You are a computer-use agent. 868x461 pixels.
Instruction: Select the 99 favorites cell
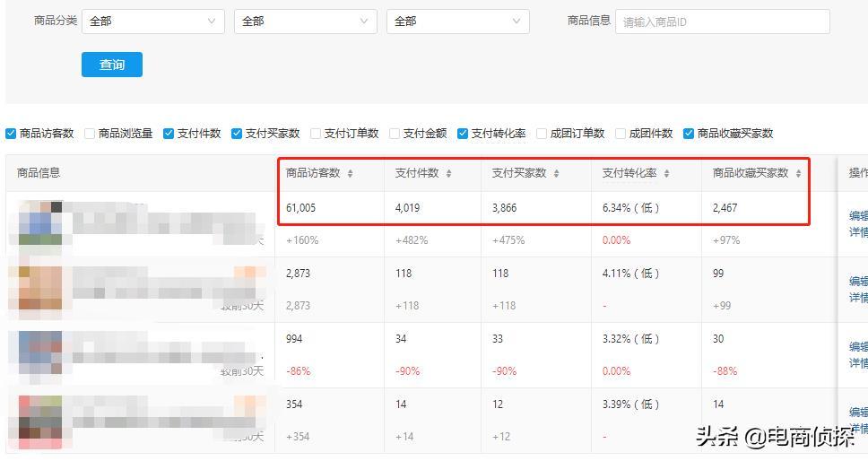(718, 274)
